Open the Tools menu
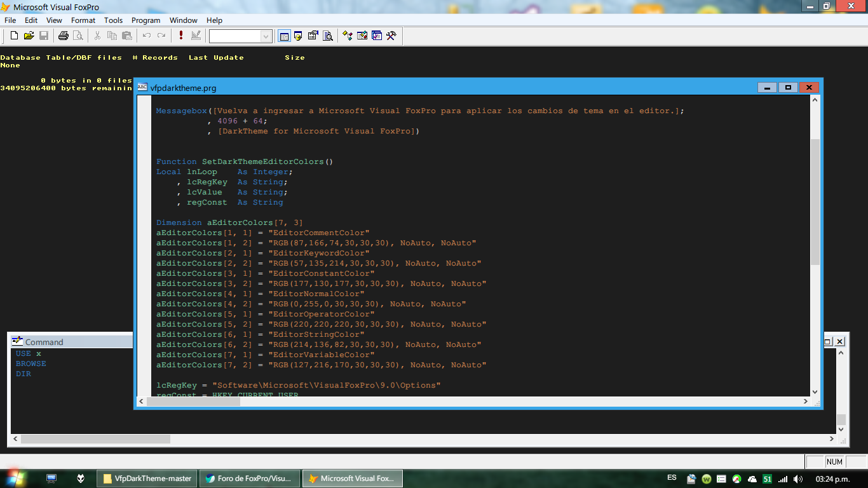The image size is (868, 488). [114, 20]
